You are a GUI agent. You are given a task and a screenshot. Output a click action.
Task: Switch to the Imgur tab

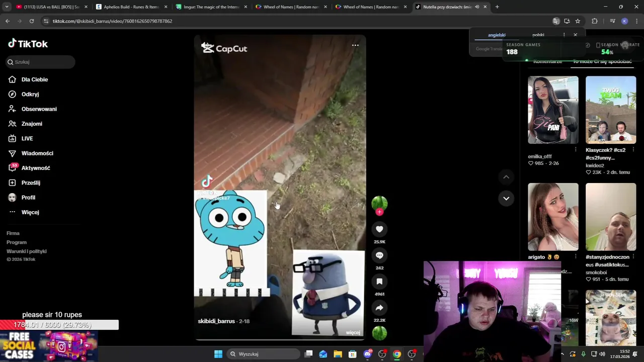tap(212, 7)
